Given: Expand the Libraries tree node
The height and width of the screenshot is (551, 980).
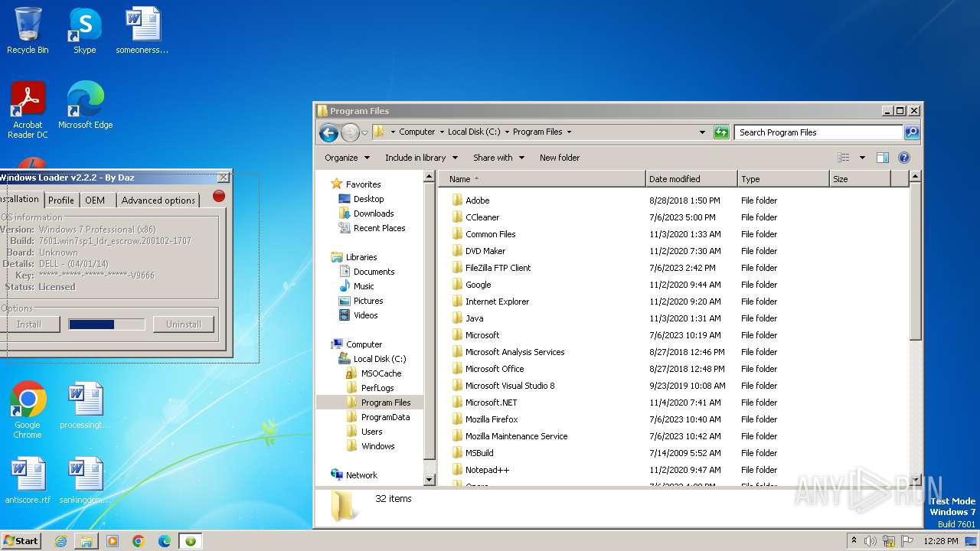Looking at the screenshot, I should [361, 257].
